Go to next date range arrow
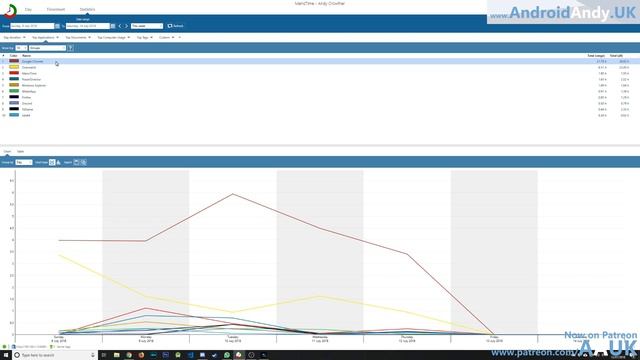Viewport: 640px width, 360px height. click(x=126, y=26)
